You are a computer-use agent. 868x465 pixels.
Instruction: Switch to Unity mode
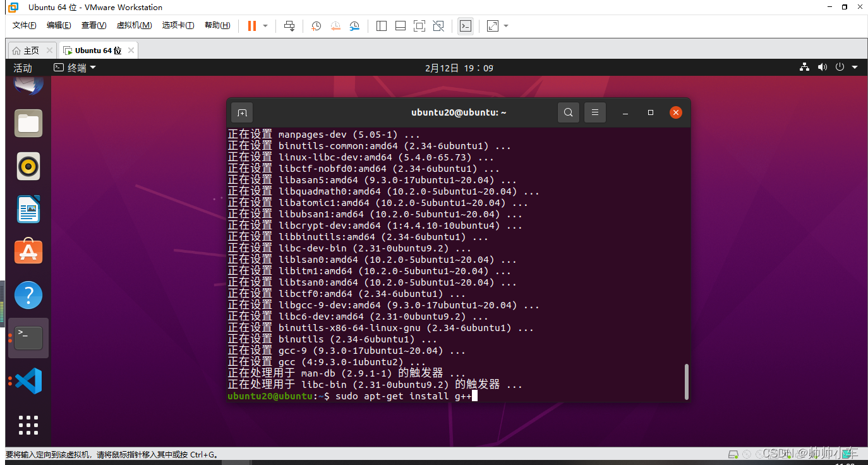(438, 26)
